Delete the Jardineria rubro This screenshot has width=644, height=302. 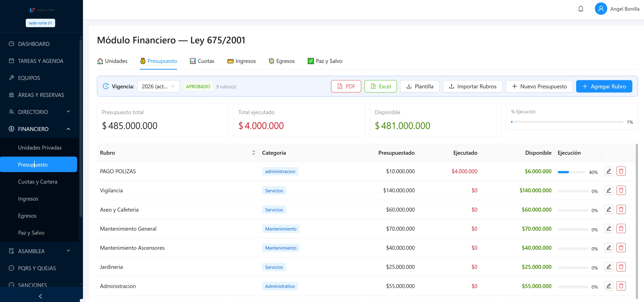[621, 267]
